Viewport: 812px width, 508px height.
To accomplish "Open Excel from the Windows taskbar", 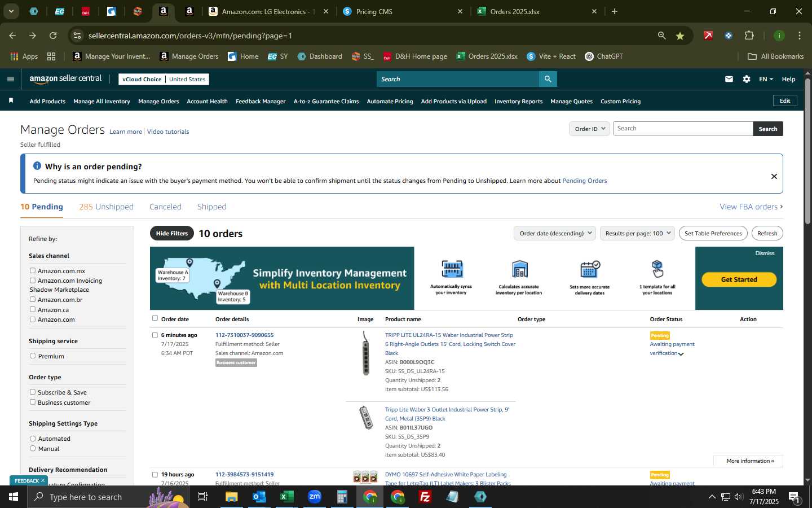I will click(x=287, y=497).
